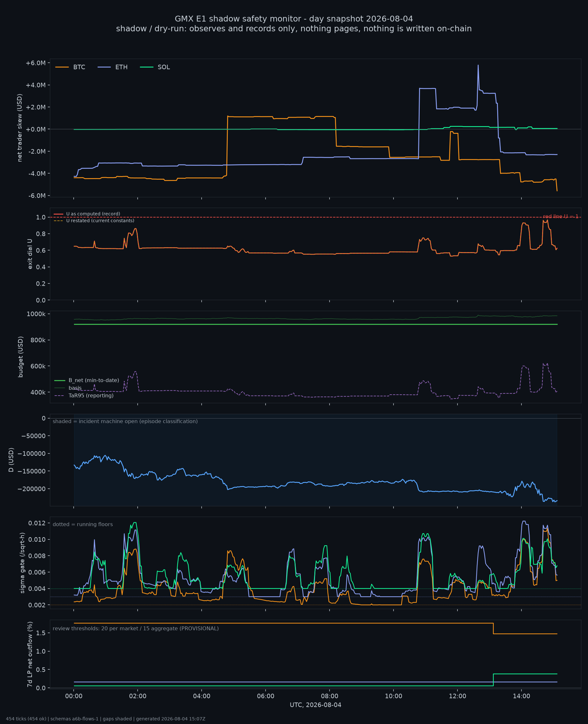Click the "02:00" time tick label
Viewport: 588px width, 724px height.
point(138,696)
